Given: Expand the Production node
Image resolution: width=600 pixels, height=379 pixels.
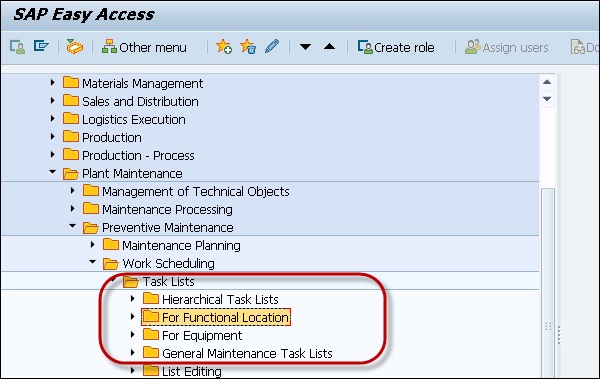Looking at the screenshot, I should (52, 136).
